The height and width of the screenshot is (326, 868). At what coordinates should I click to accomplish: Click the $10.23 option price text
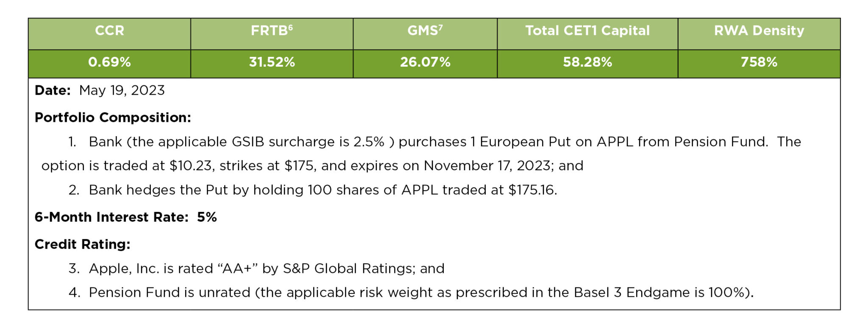(x=190, y=166)
